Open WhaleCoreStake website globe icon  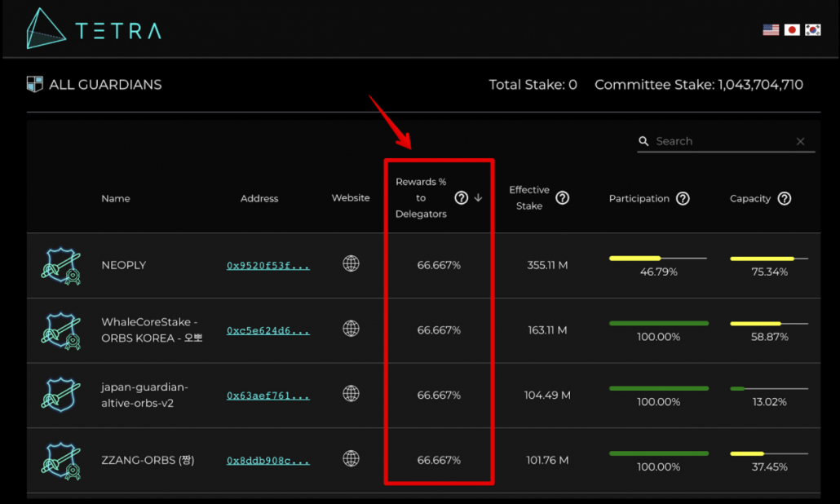pos(351,329)
